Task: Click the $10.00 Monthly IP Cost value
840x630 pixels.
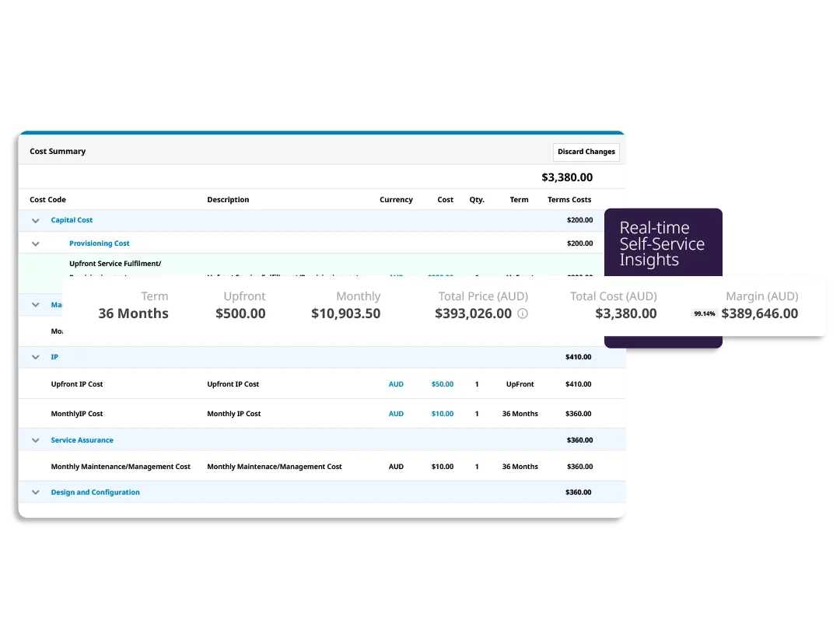Action: click(442, 413)
